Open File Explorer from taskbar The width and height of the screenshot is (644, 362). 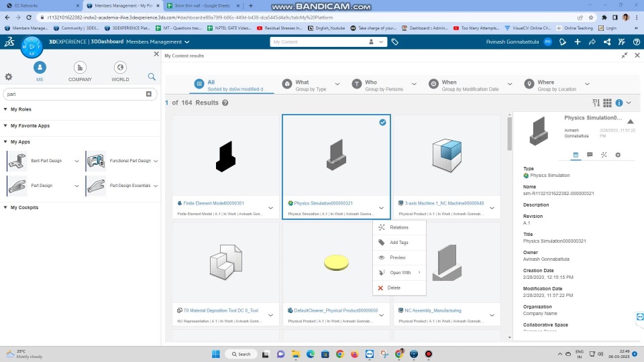point(296,354)
